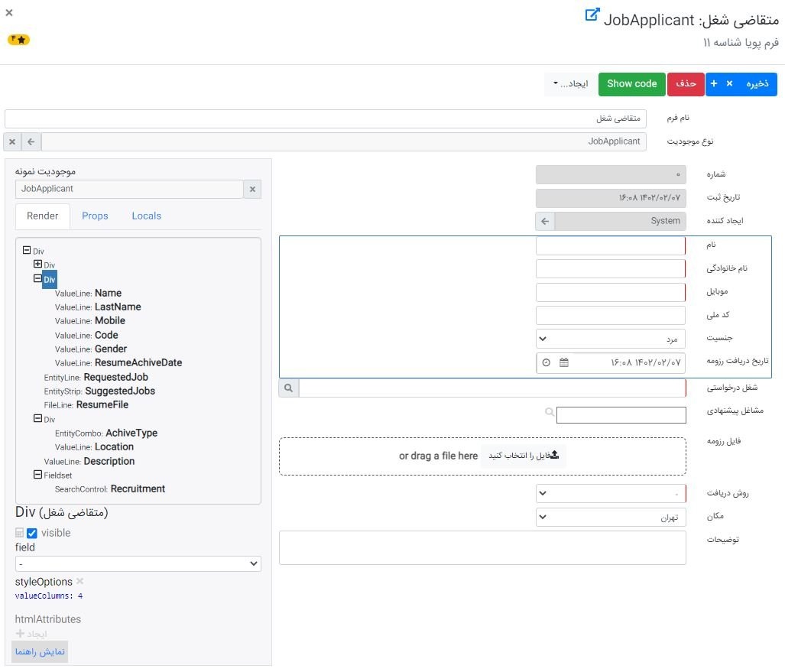Click the نمایش راهنما help link
This screenshot has height=672, width=785.
pos(40,651)
